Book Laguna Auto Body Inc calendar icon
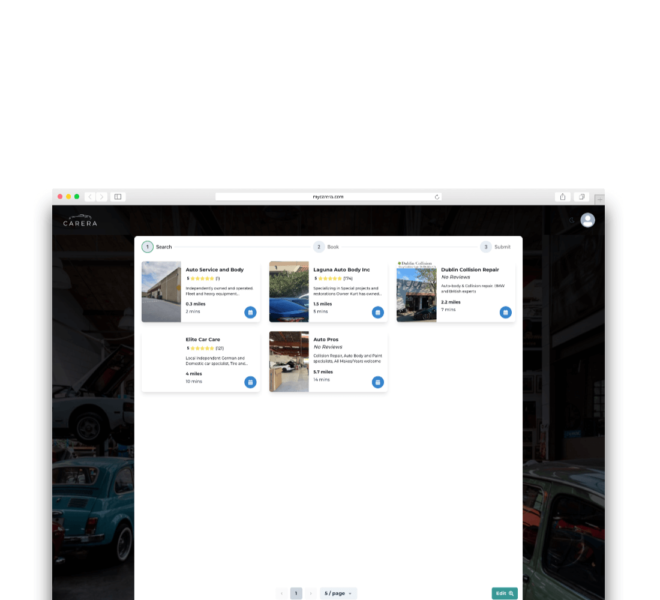 coord(378,312)
